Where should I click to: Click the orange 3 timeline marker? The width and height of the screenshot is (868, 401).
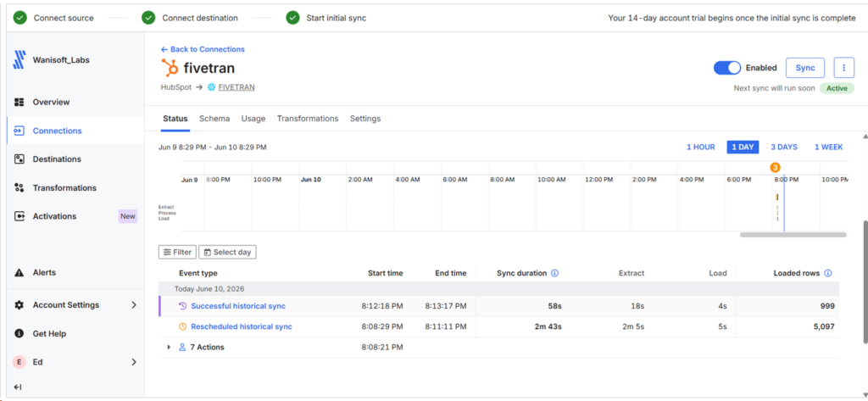point(775,167)
